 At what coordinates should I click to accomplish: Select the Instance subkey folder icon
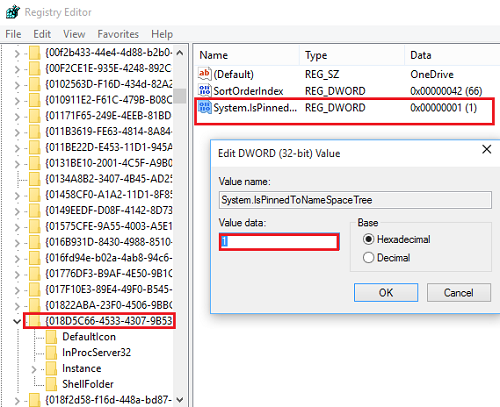point(51,368)
